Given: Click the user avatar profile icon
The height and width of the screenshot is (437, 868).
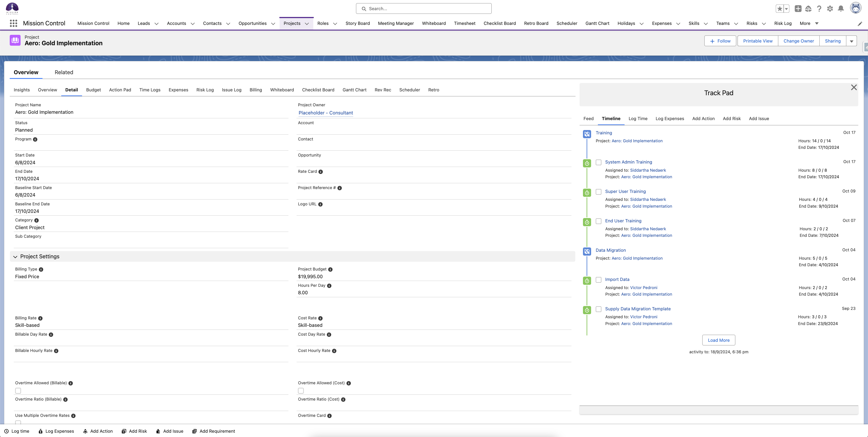Looking at the screenshot, I should [856, 8].
